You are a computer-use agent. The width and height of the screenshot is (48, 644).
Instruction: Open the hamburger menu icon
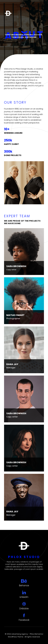[43, 13]
